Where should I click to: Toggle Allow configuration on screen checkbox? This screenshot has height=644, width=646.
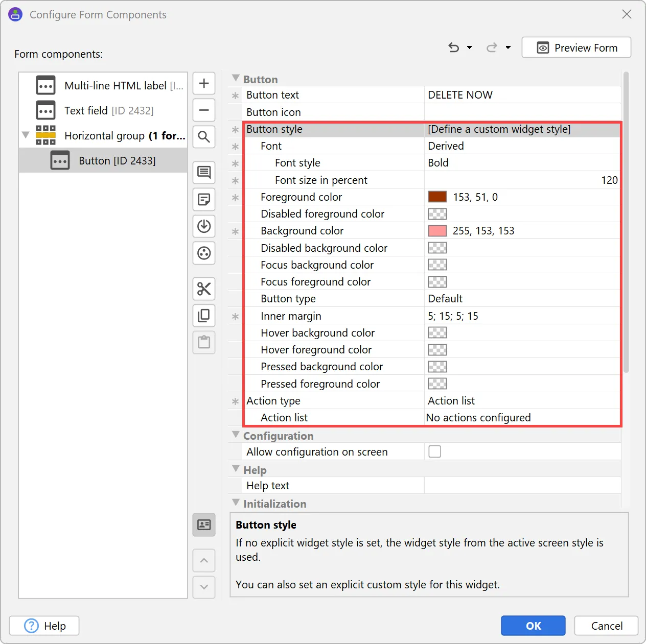click(x=434, y=451)
